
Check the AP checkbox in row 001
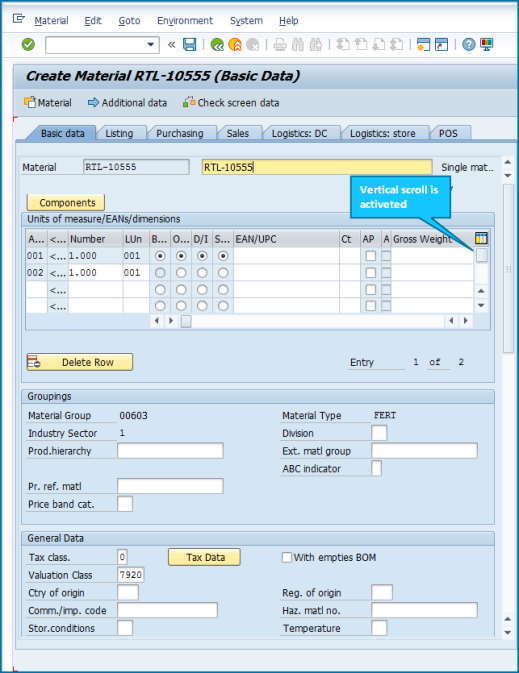(370, 256)
